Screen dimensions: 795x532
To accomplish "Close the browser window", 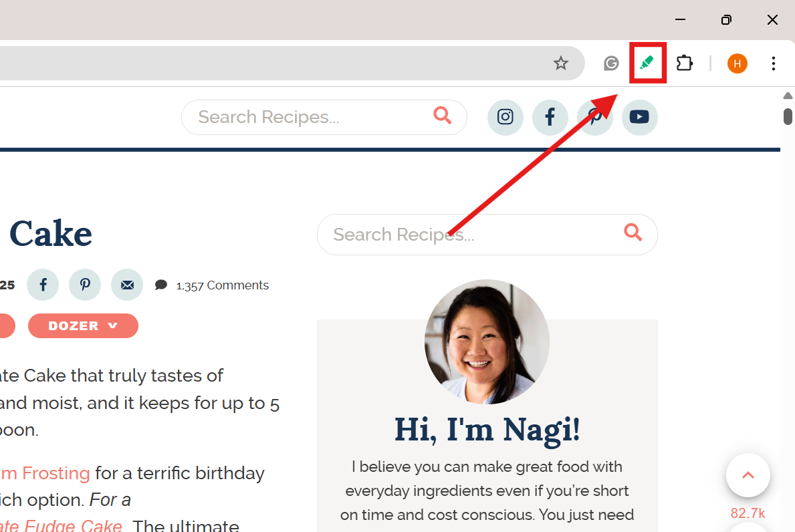I will (x=772, y=20).
